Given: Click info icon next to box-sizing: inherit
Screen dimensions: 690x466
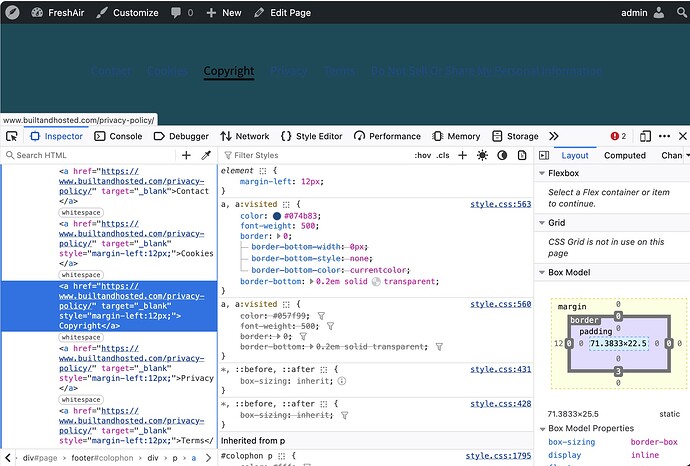Looking at the screenshot, I should (x=341, y=381).
